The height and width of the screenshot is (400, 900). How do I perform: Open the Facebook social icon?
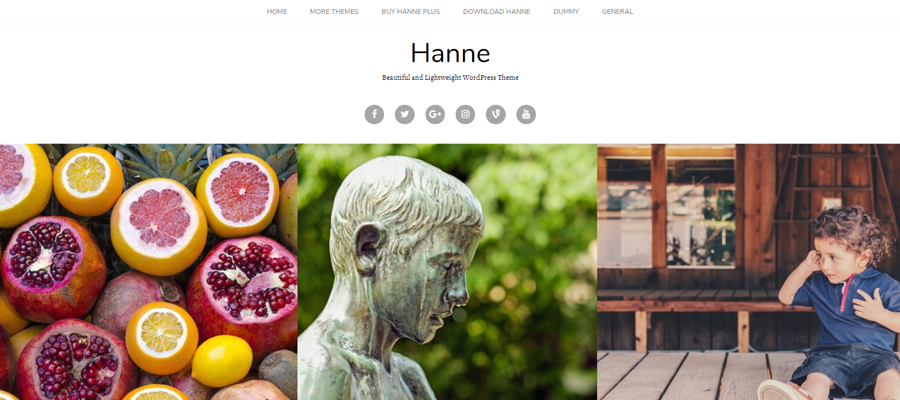pos(374,114)
